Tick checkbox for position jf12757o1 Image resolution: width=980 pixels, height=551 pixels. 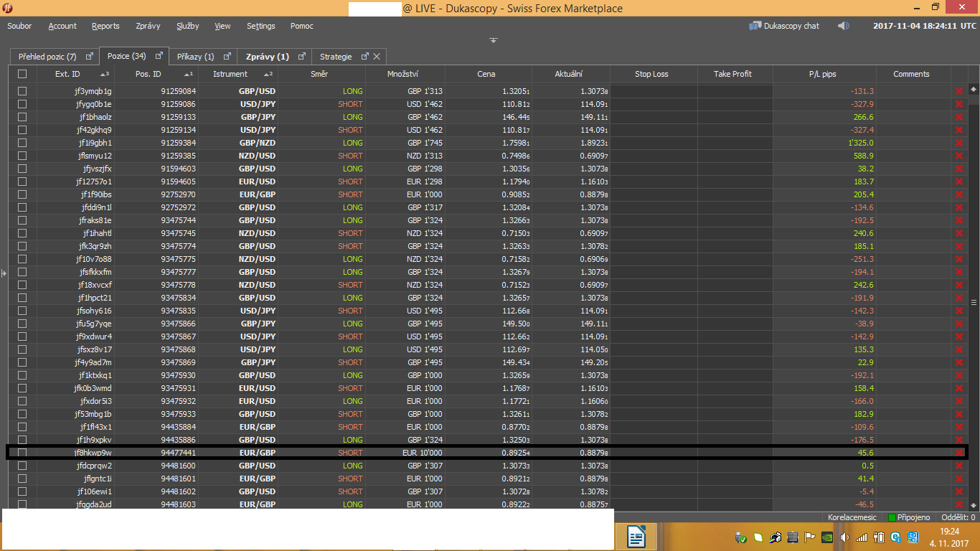(22, 182)
